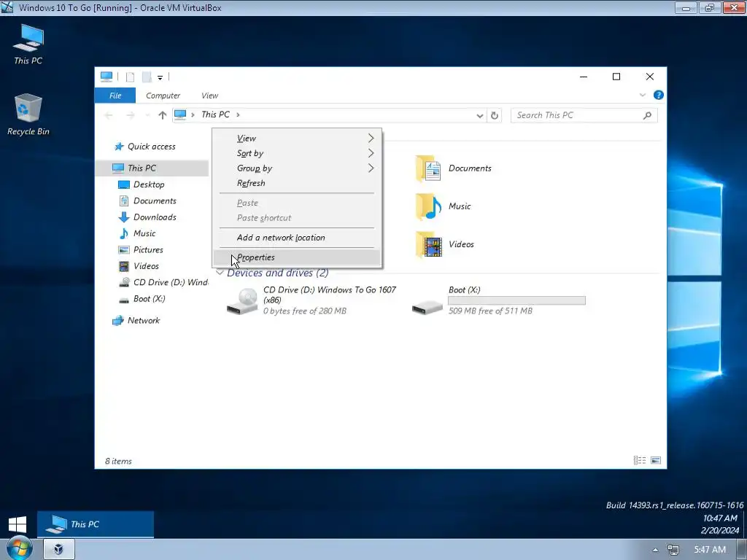The height and width of the screenshot is (560, 747).
Task: Open the File tab
Action: tap(115, 96)
